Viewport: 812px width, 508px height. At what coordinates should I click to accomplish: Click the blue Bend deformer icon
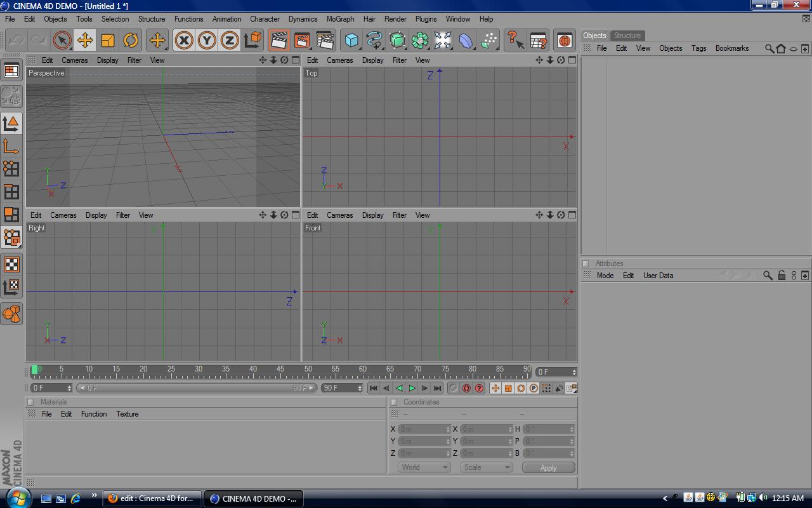click(466, 41)
